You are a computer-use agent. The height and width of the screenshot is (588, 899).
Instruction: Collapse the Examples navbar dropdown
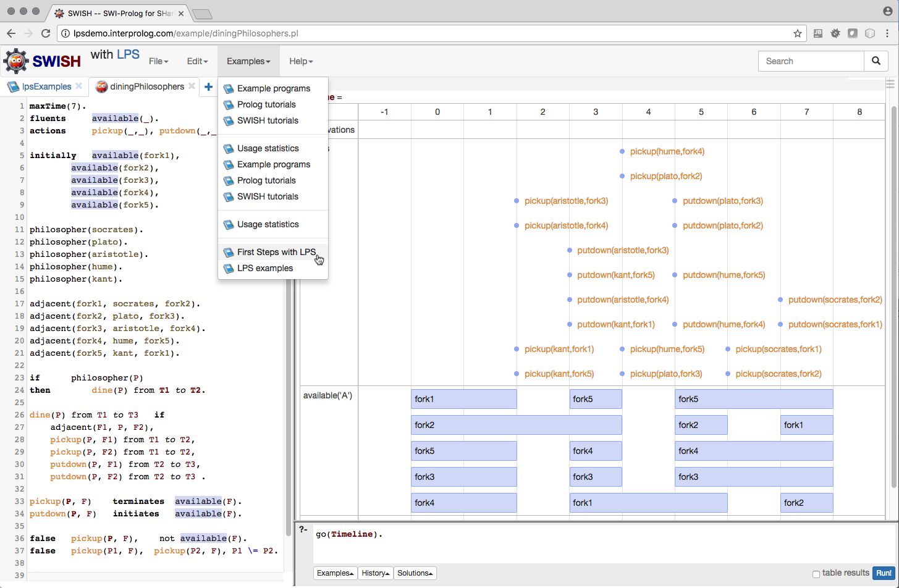click(x=248, y=61)
